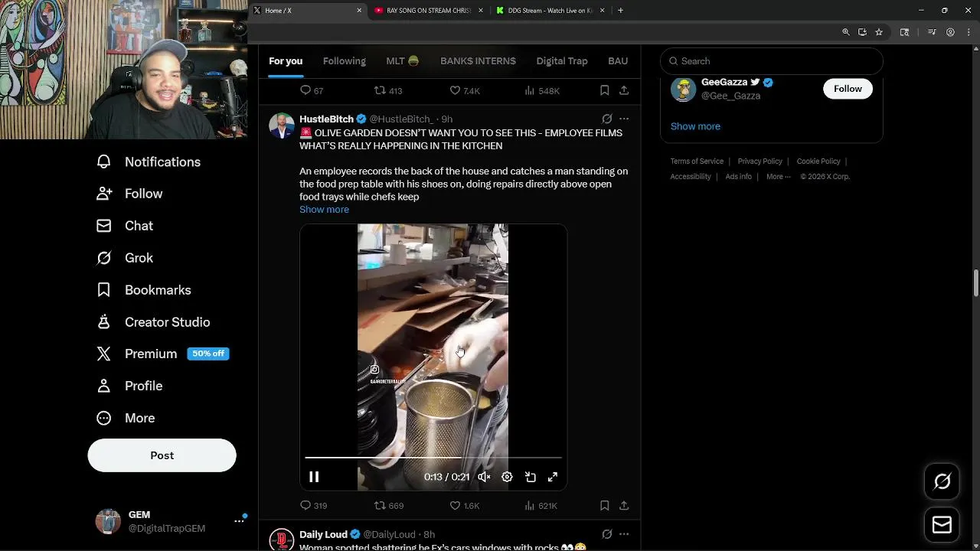Expand footer More options

coord(778,177)
